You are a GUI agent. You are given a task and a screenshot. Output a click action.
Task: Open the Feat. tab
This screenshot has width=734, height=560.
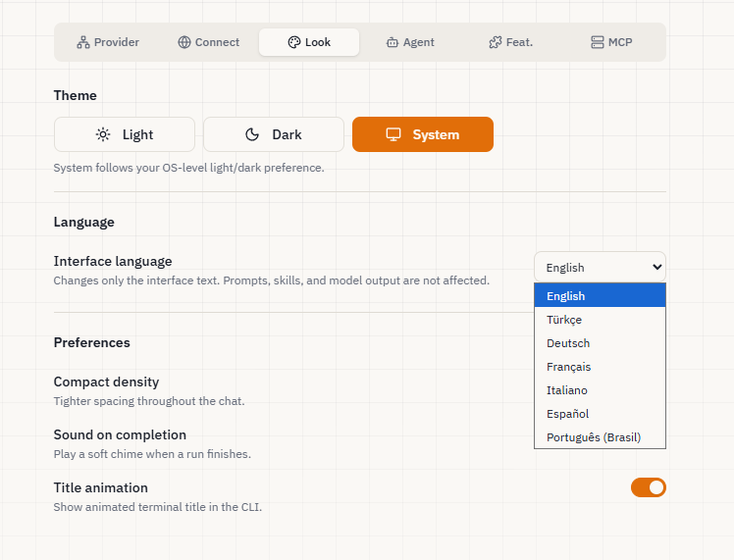click(x=510, y=42)
